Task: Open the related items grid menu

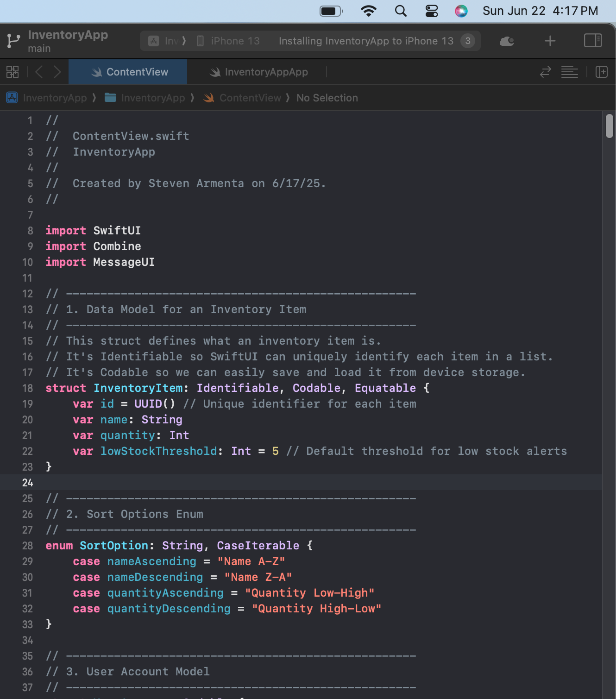Action: [13, 72]
